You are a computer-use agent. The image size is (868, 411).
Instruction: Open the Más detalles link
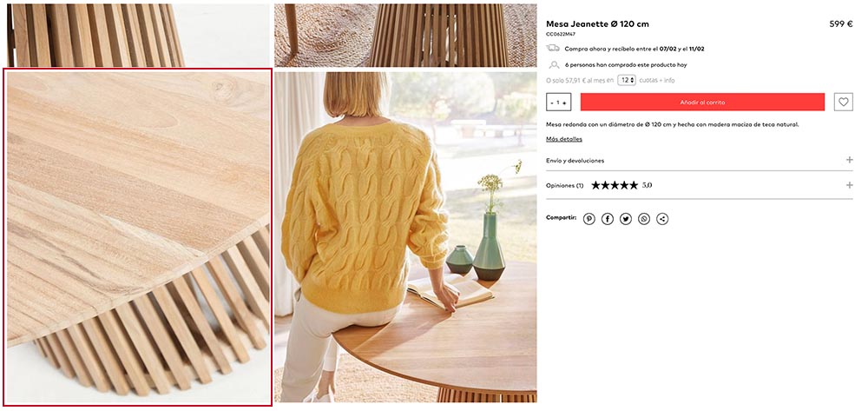point(564,139)
